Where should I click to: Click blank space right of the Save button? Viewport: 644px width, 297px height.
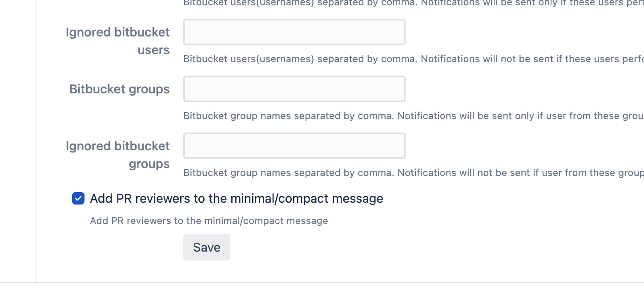400,247
